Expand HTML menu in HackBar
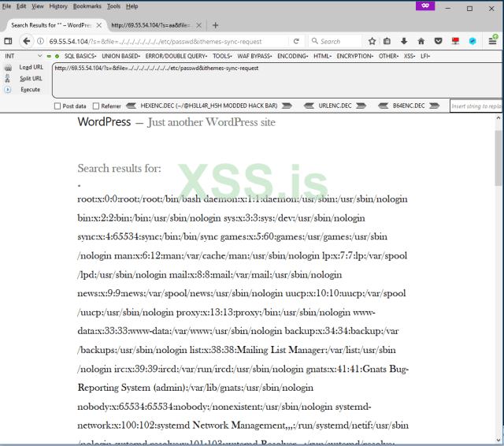This screenshot has width=504, height=446. (x=322, y=56)
